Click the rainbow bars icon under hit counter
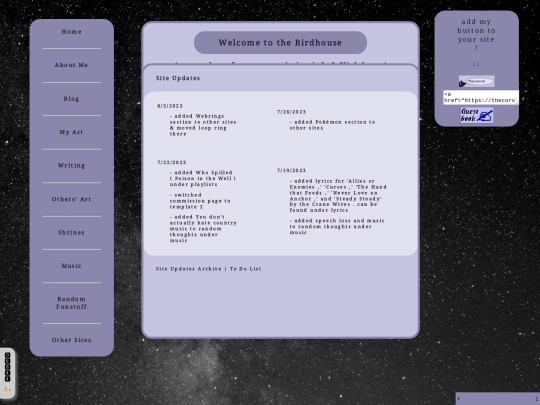The height and width of the screenshot is (405, 540). [x=7, y=389]
